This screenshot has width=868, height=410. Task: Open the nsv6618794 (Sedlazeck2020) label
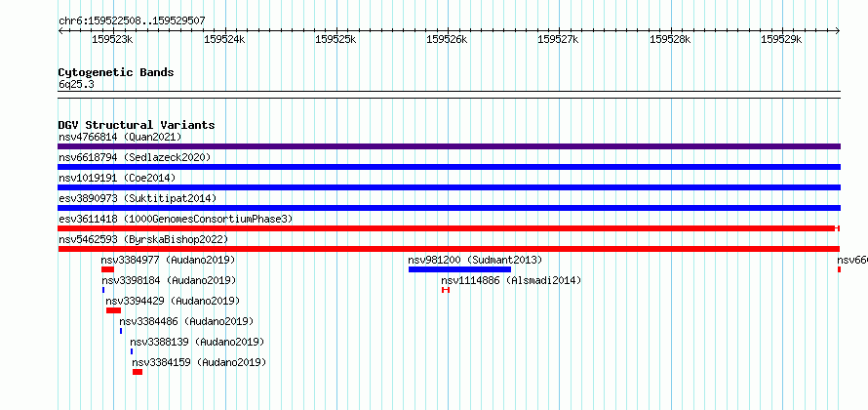135,157
